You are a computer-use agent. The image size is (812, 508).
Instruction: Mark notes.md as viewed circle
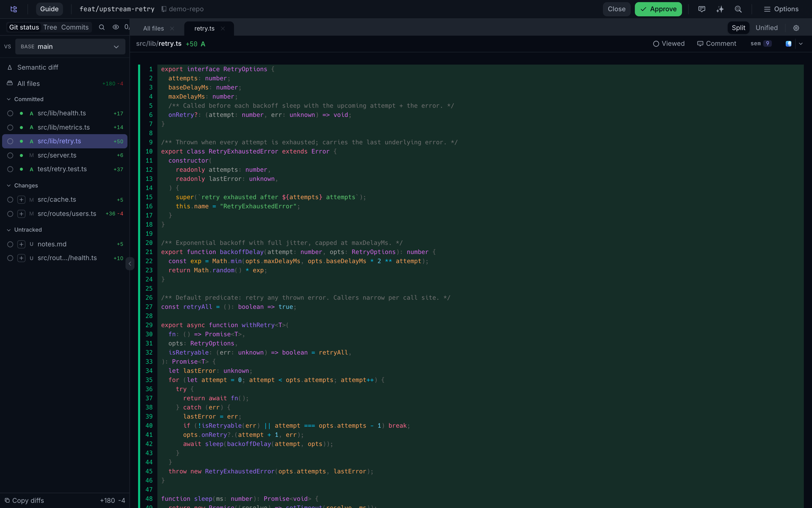tap(10, 244)
